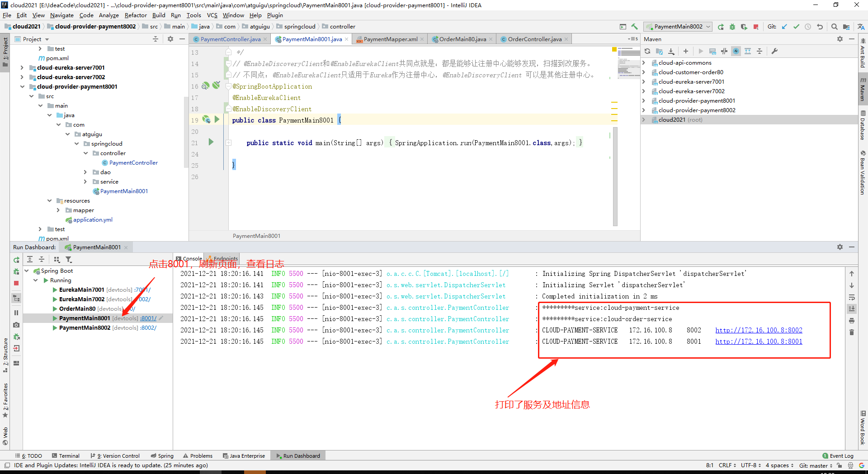The height and width of the screenshot is (474, 868).
Task: Expand cloud-api-commons in the Maven panel
Action: tap(644, 63)
